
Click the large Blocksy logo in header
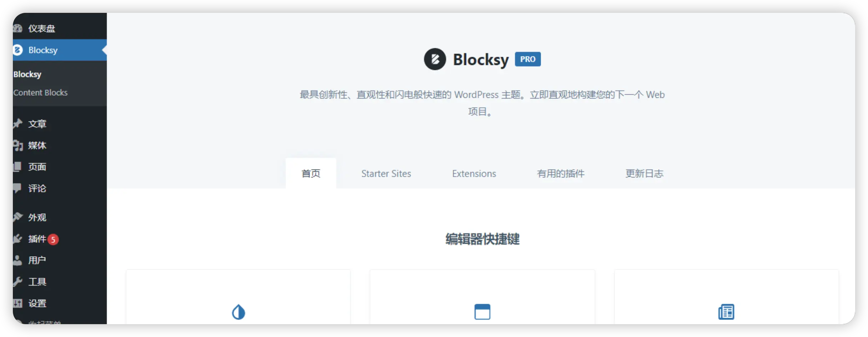(x=435, y=59)
